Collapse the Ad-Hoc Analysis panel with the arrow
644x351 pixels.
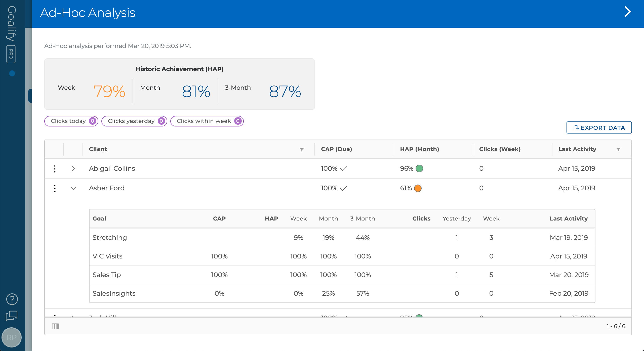(628, 12)
